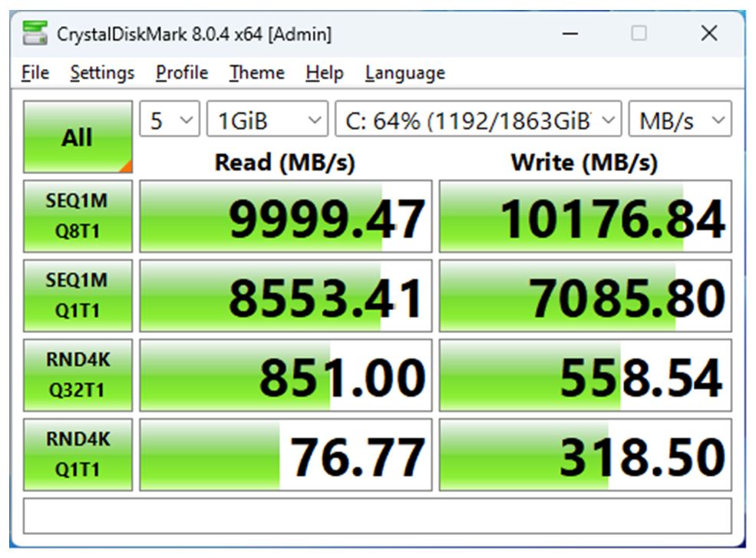
Task: Click the empty comment field at the bottom
Action: 378,516
